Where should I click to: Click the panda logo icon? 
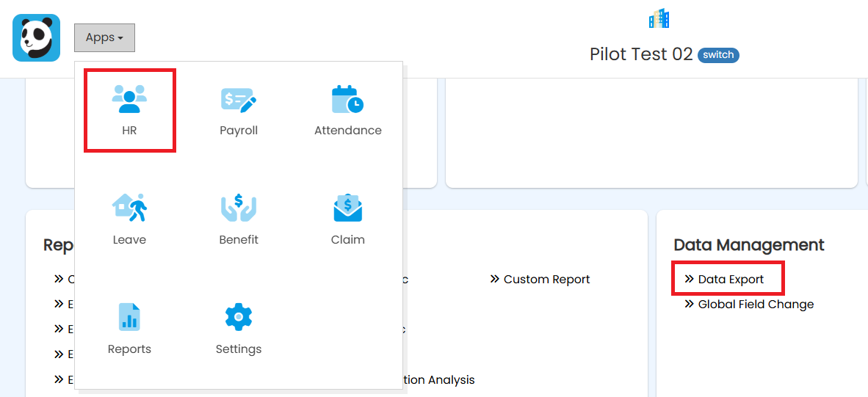click(x=36, y=37)
